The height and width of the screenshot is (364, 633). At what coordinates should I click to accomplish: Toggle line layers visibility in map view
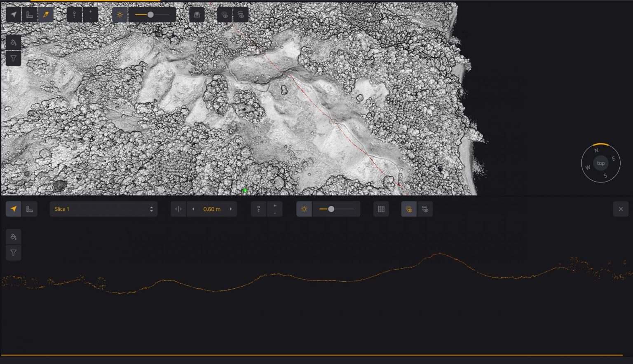point(241,15)
